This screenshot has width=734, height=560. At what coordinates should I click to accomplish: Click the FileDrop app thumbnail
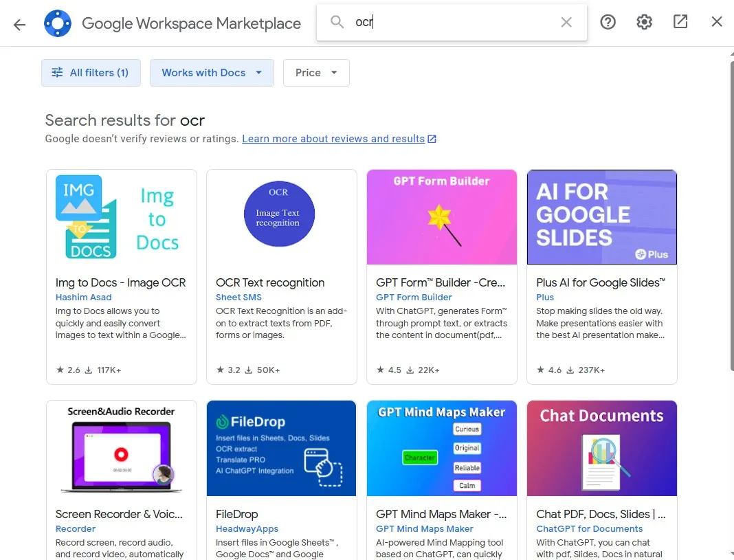(x=281, y=448)
